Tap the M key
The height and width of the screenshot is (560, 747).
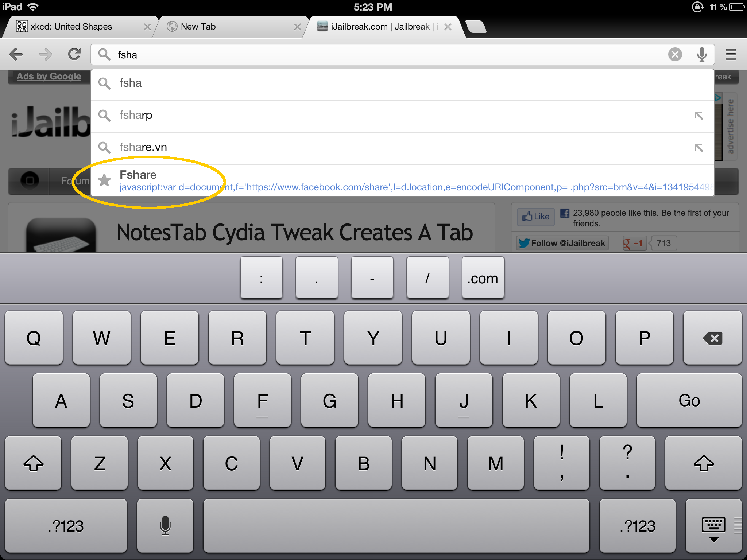tap(496, 463)
